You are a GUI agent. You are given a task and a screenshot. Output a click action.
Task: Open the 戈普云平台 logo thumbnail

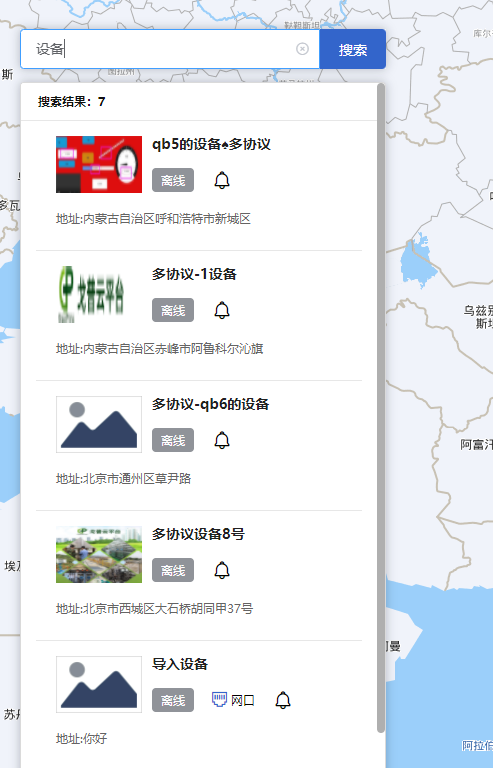click(x=99, y=294)
